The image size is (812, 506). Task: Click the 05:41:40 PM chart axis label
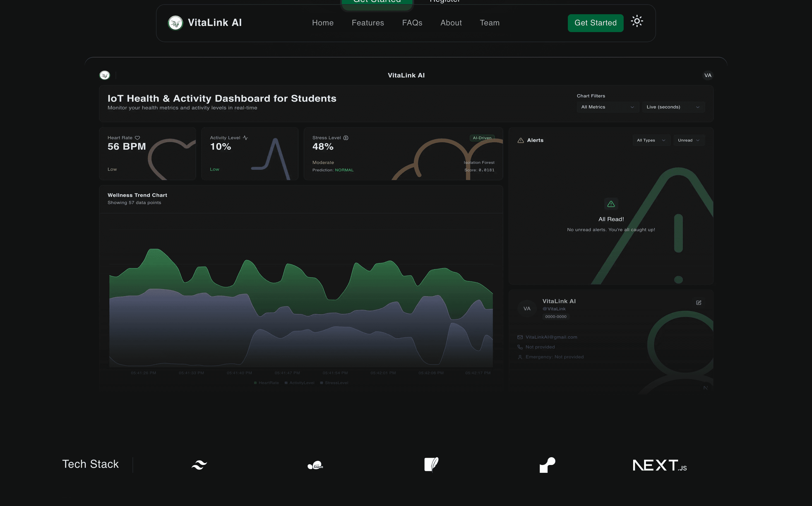click(x=239, y=373)
